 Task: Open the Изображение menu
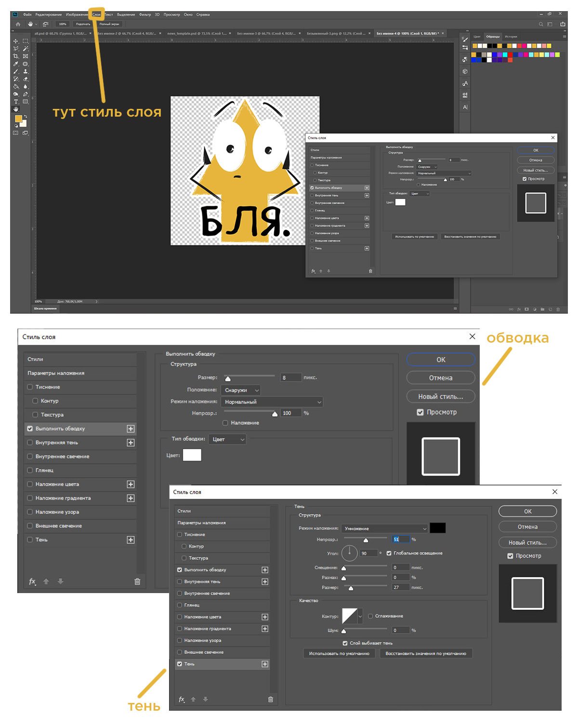coord(77,14)
